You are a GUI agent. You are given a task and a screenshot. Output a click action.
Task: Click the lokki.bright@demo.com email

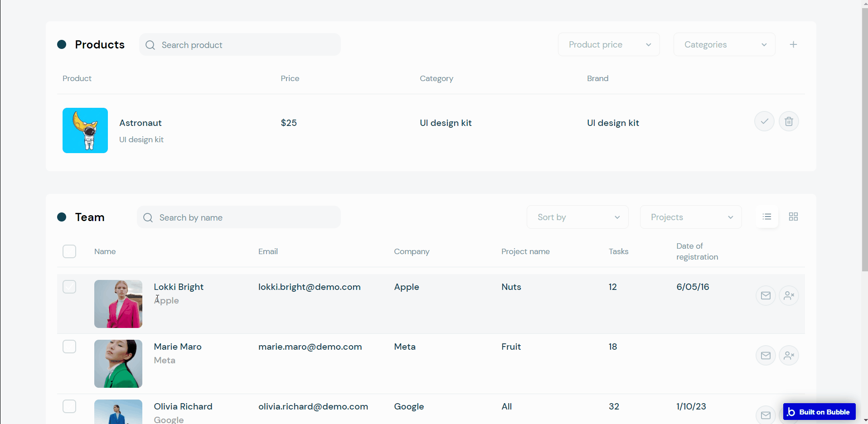coord(310,287)
